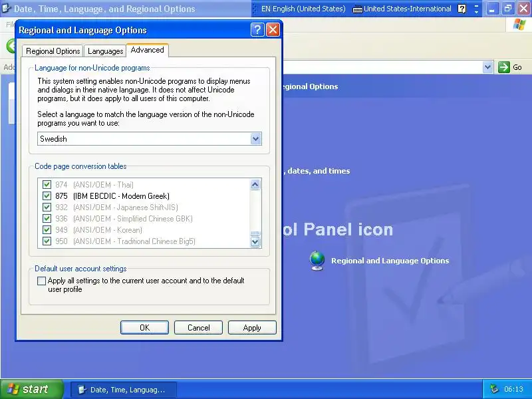Screen dimensions: 532x399
Task: Open the Start menu
Action: coord(31,389)
